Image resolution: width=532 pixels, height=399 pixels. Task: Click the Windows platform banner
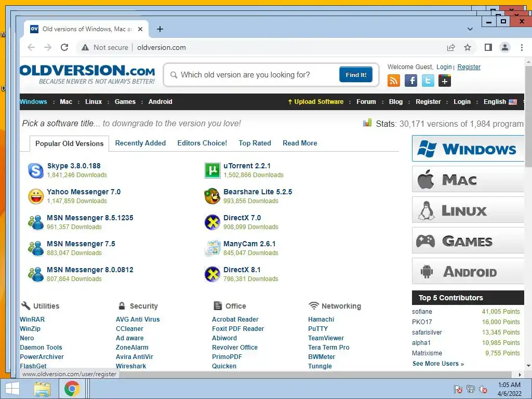point(468,149)
